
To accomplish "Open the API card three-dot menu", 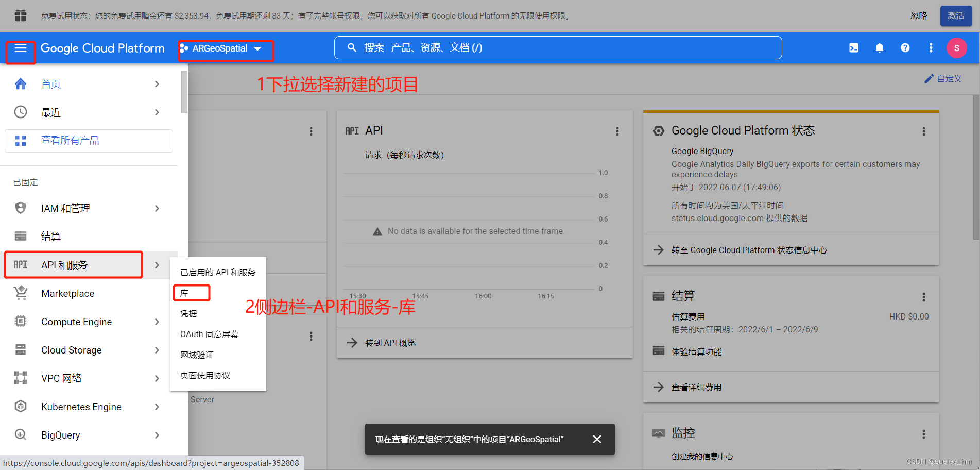I will click(617, 131).
